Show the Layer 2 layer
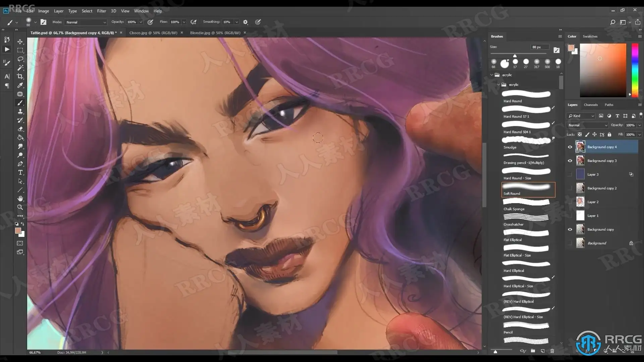This screenshot has height=362, width=644. tap(570, 202)
